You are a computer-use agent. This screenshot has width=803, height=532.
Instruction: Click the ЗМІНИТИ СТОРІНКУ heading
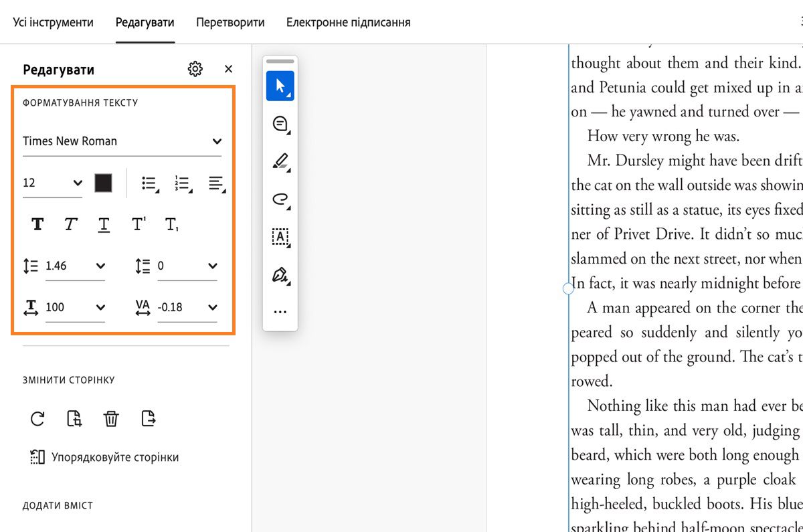coord(69,380)
